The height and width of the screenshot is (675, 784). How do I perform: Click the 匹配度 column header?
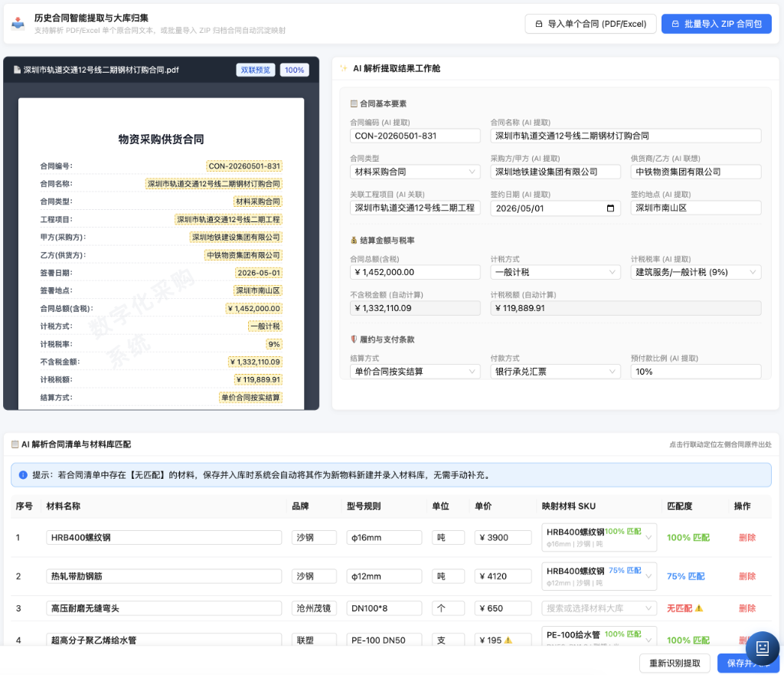pyautogui.click(x=680, y=506)
